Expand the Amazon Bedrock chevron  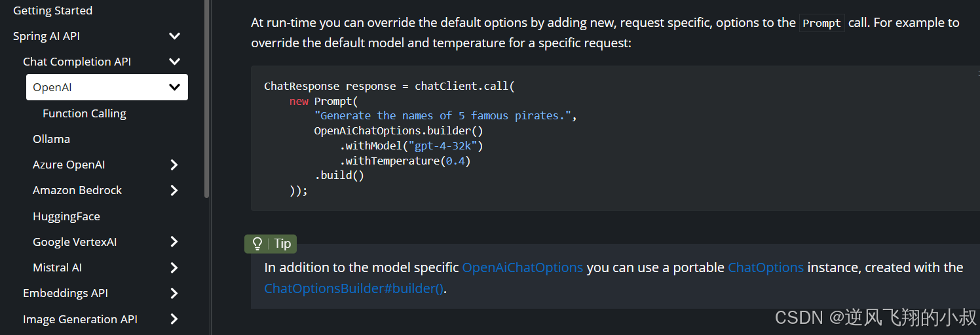pyautogui.click(x=174, y=190)
